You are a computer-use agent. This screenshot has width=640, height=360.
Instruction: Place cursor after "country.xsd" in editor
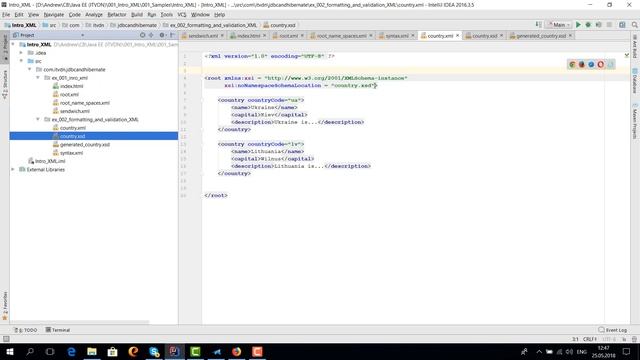coord(376,85)
